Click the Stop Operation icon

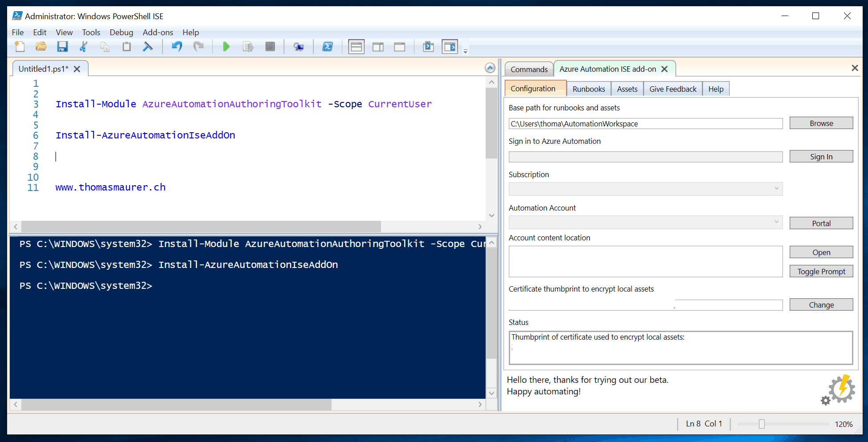click(x=270, y=46)
